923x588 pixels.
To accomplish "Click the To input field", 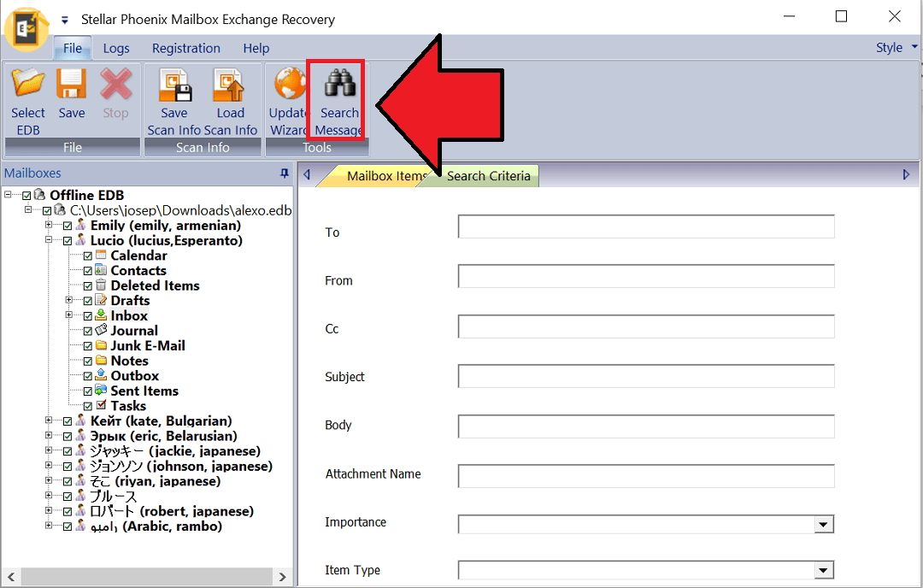I will [646, 227].
